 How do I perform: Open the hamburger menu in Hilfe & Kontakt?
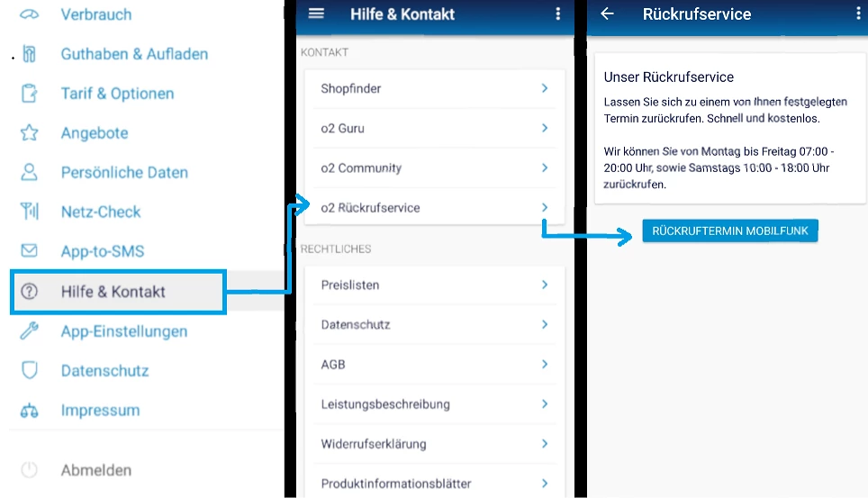(315, 14)
